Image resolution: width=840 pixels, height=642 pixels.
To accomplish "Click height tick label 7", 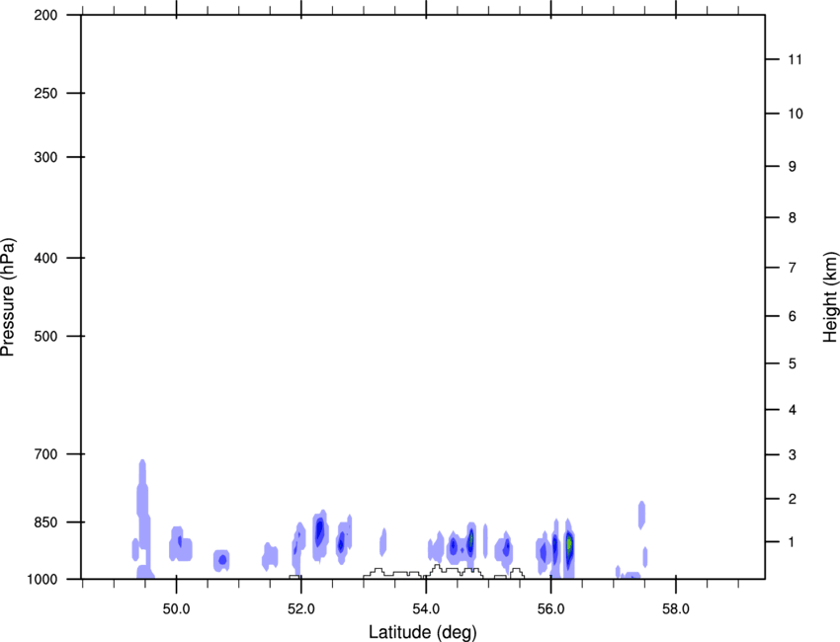I will [793, 268].
